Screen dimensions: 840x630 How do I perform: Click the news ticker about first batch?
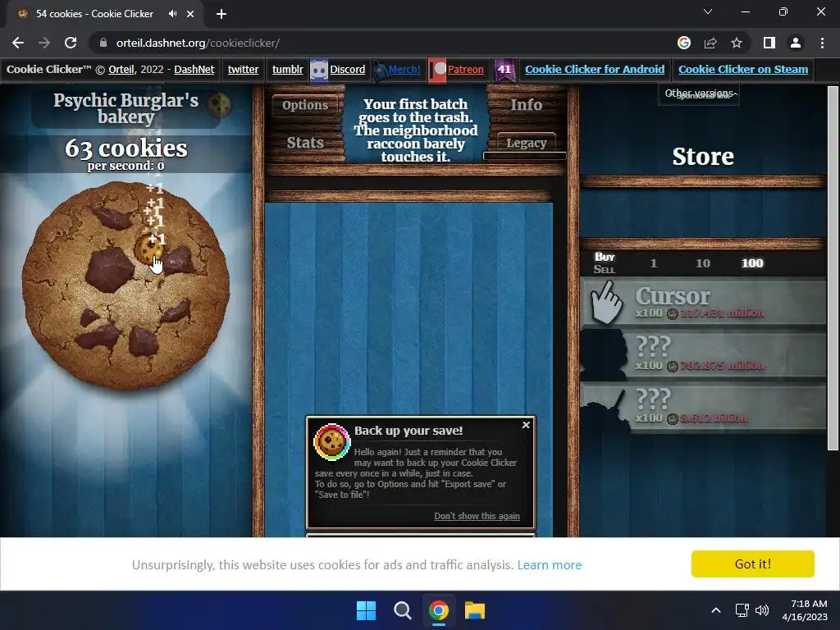415,130
